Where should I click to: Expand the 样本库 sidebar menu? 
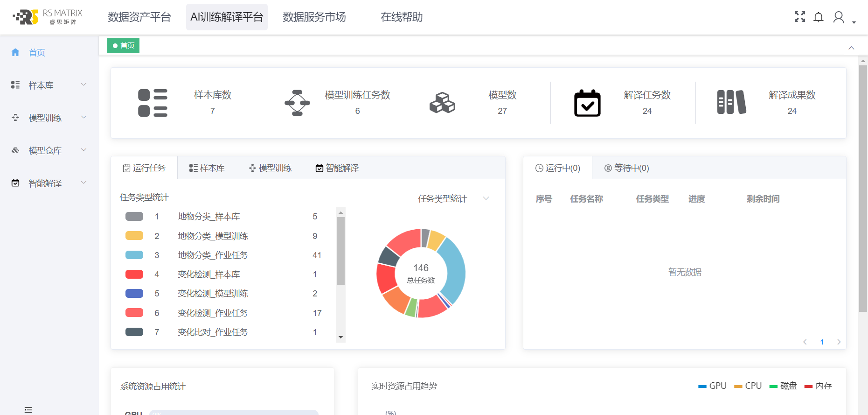[49, 85]
